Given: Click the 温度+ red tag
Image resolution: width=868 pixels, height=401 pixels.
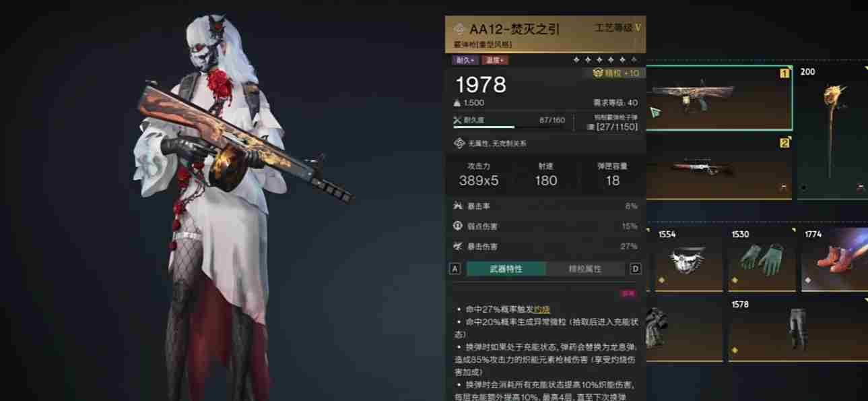Looking at the screenshot, I should tap(495, 60).
